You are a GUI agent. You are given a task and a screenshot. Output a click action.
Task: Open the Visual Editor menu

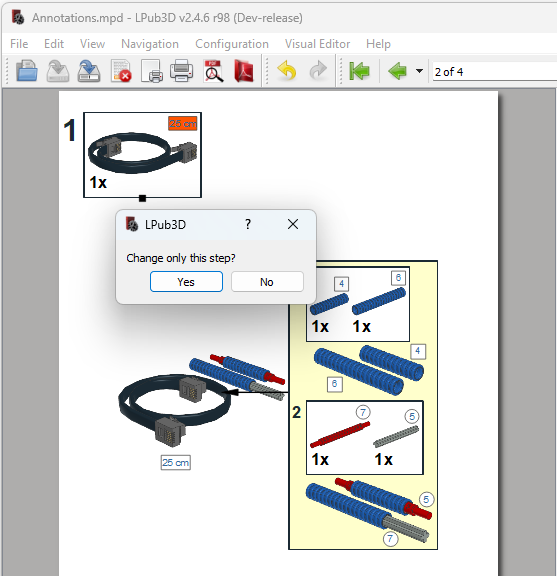317,44
